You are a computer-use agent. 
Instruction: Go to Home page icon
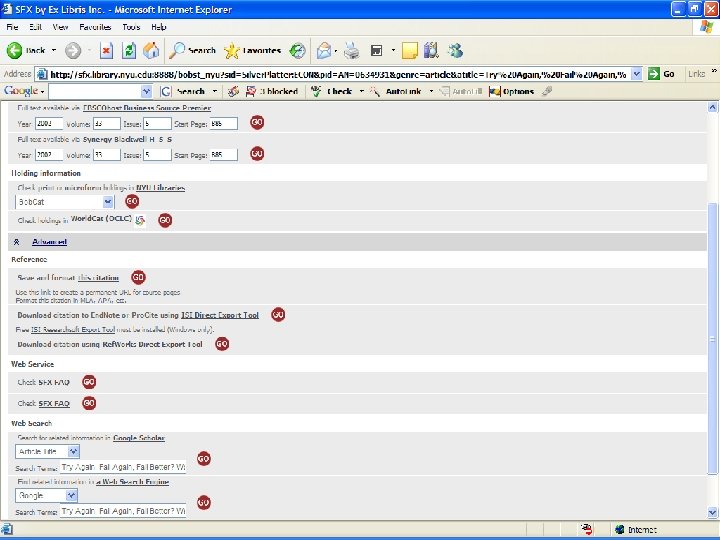tap(151, 51)
